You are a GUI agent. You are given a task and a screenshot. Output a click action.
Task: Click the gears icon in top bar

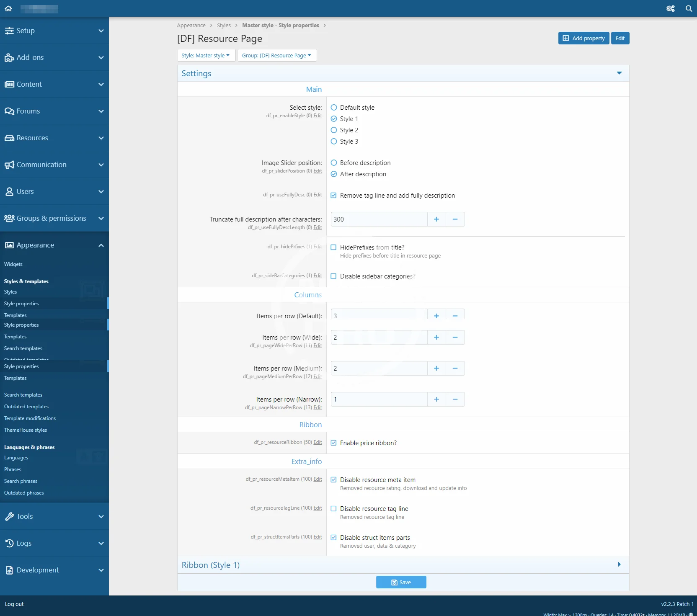point(670,8)
